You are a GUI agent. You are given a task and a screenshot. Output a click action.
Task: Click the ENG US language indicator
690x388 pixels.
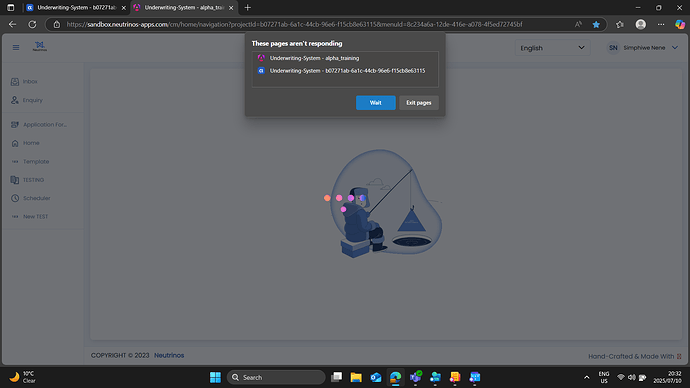604,377
